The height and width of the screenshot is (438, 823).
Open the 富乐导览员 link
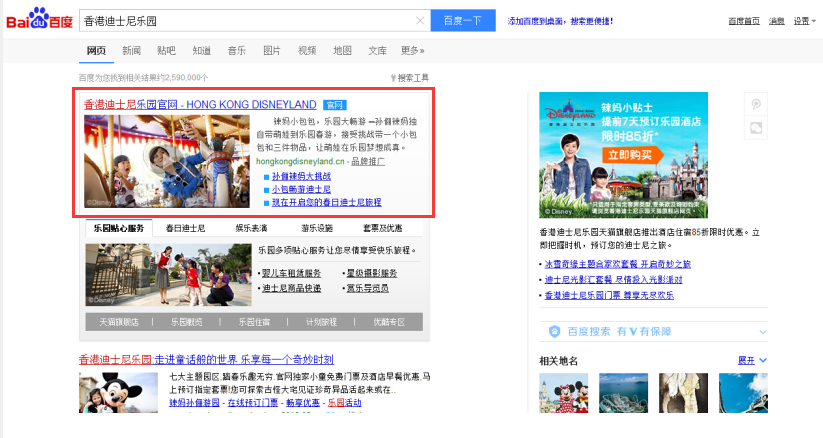[367, 288]
